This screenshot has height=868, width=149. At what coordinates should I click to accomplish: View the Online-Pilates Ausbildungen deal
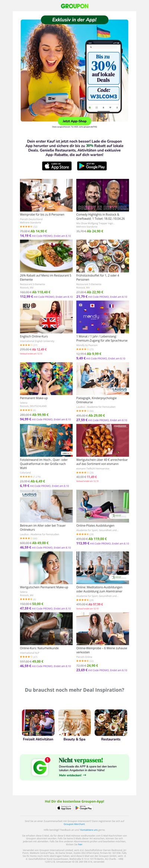click(x=95, y=525)
